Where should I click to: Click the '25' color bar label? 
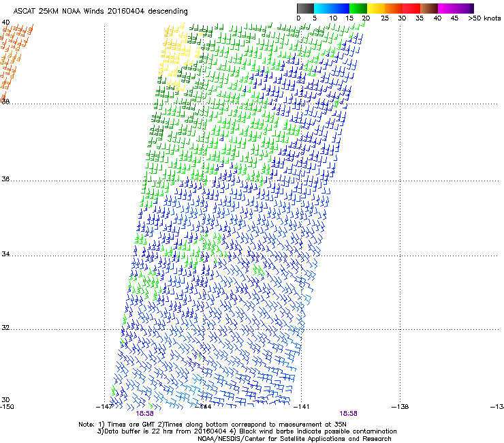click(385, 18)
